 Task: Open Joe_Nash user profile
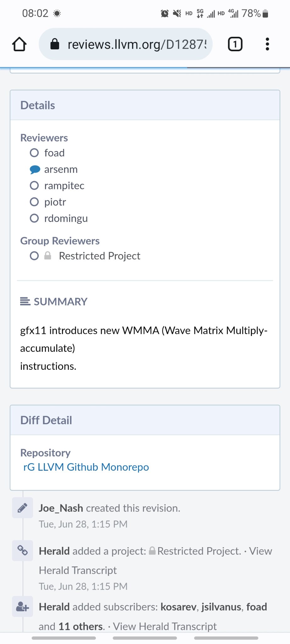(61, 508)
